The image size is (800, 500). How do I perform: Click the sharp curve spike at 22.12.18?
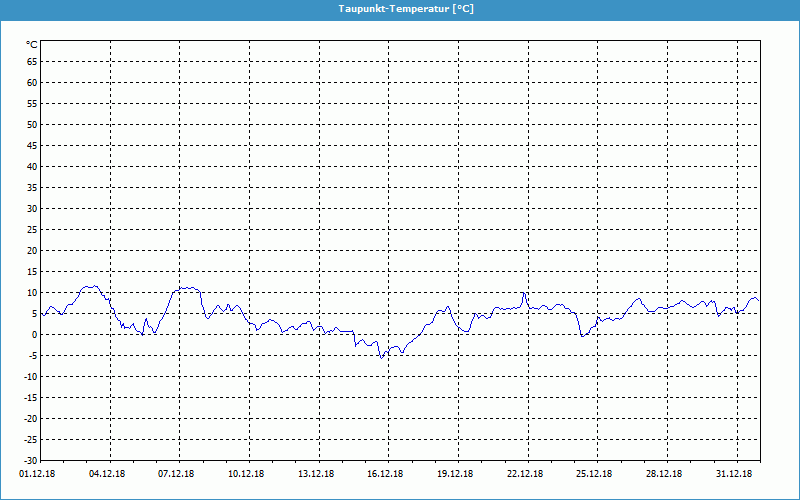(x=523, y=293)
